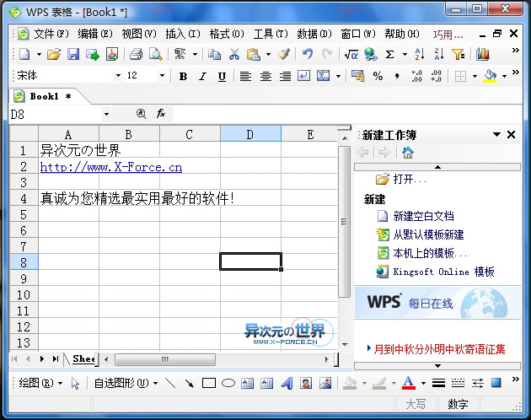Expand the Name Box dropdown
This screenshot has width=531, height=420.
click(107, 114)
